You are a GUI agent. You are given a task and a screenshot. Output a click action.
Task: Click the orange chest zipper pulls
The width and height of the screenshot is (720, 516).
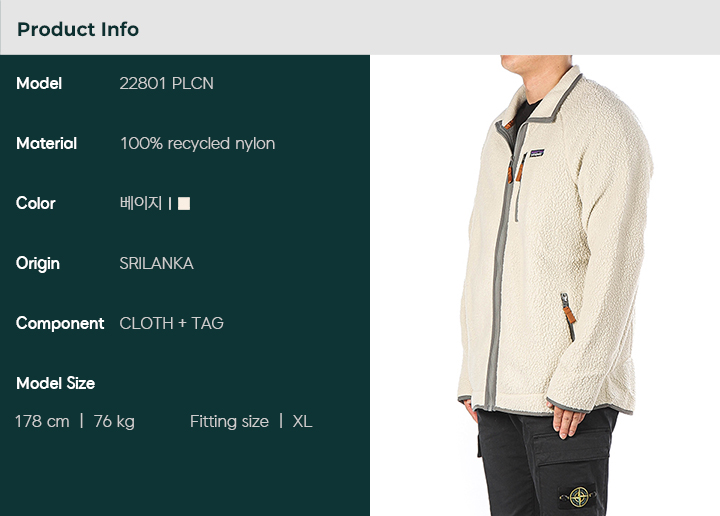click(x=515, y=169)
